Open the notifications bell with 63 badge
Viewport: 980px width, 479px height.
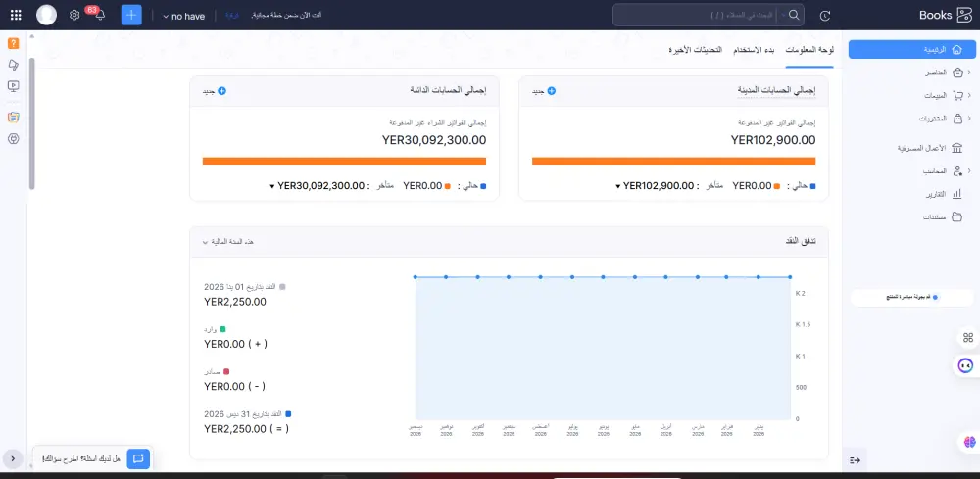99,15
